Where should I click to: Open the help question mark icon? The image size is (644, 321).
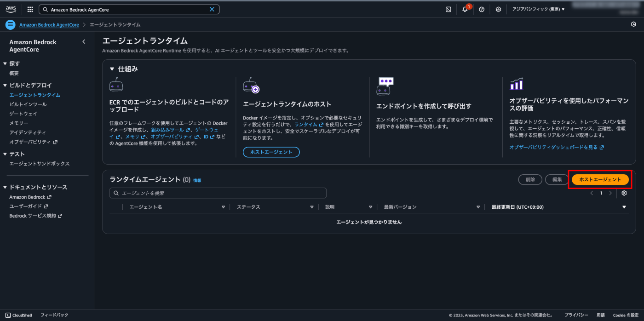coord(482,9)
